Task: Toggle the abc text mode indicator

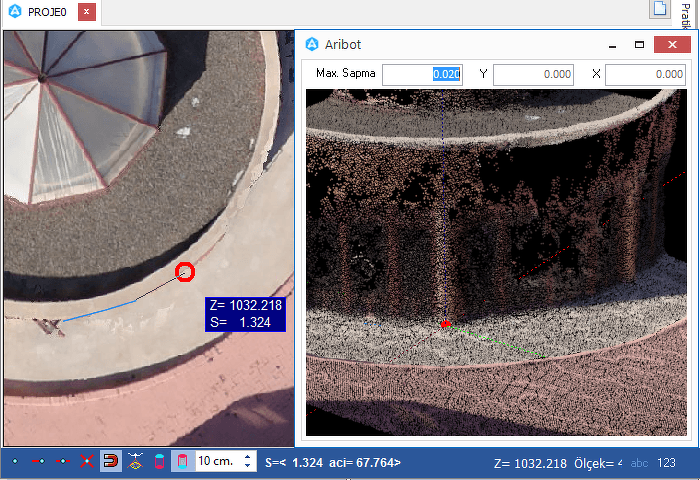Action: (x=640, y=463)
